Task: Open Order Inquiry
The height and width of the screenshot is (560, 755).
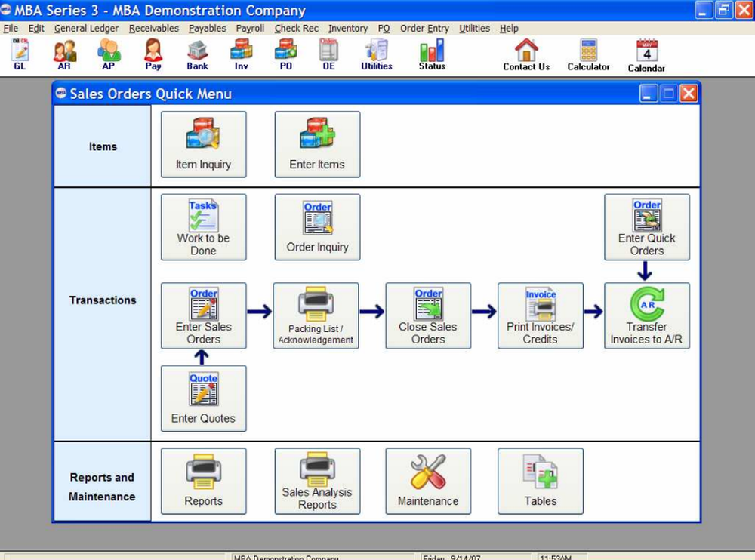Action: click(x=317, y=227)
